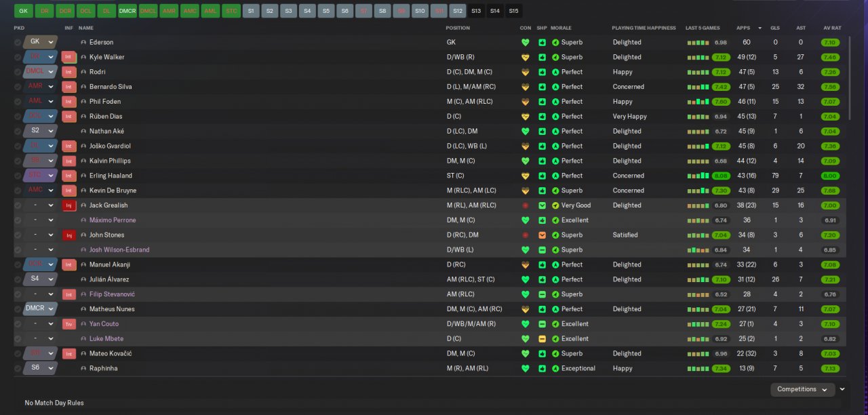Click the Int status icon for Kyle Walker
Viewport: 868px width, 415px height.
tap(68, 57)
